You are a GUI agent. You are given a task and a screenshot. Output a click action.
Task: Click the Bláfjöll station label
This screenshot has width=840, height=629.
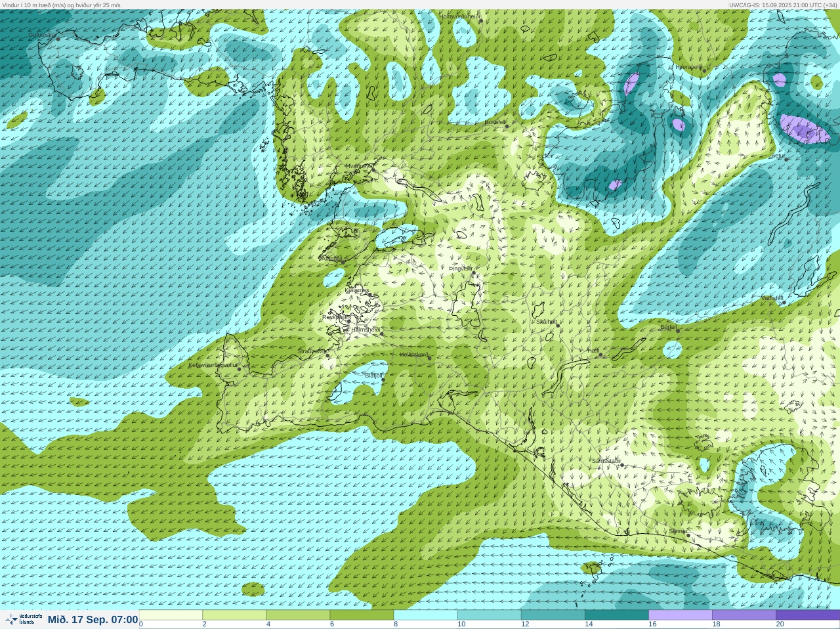click(x=373, y=376)
